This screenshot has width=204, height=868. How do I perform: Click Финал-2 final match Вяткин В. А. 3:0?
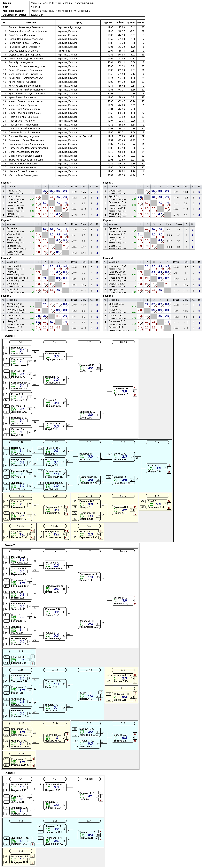tap(123, 600)
